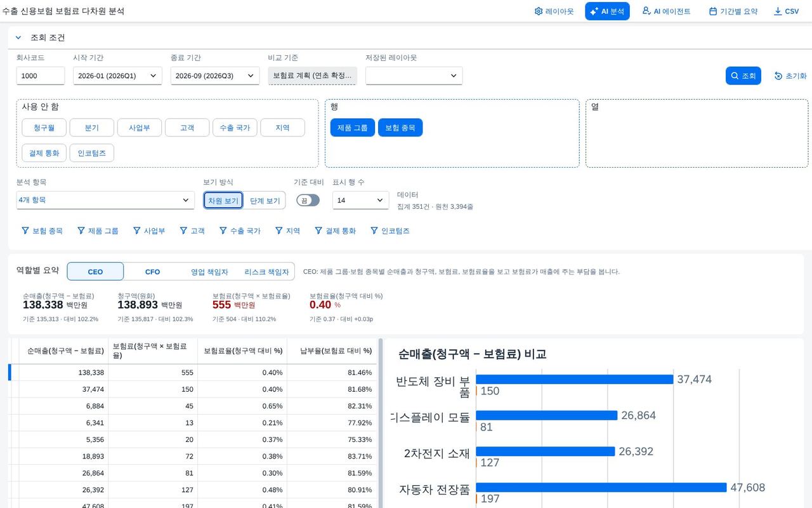Screen dimensions: 812x508
Task: Open the 저장된 레이아웃 dropdown
Action: point(414,76)
